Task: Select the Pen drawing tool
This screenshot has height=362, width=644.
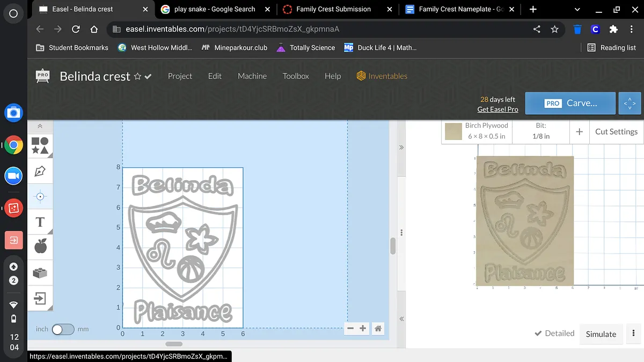Action: pos(40,171)
